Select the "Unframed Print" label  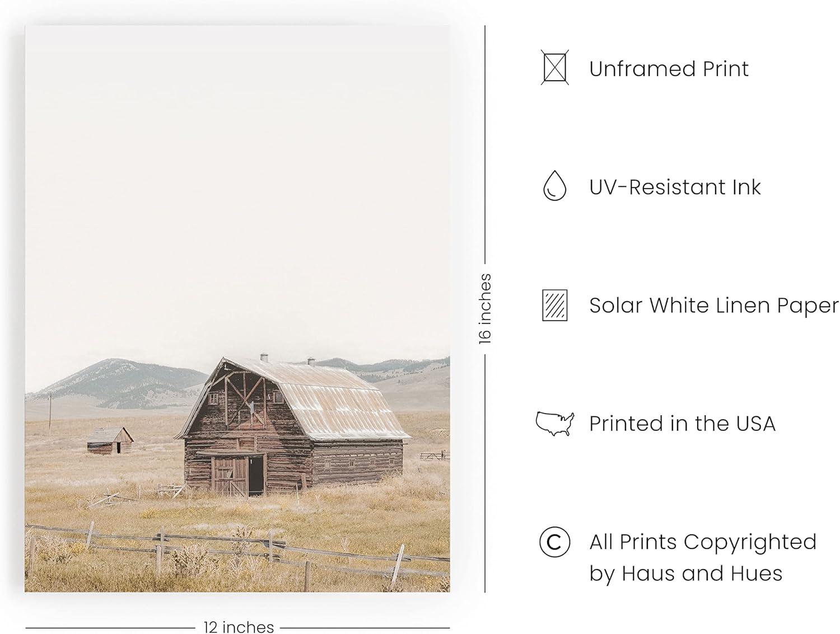[x=669, y=69]
